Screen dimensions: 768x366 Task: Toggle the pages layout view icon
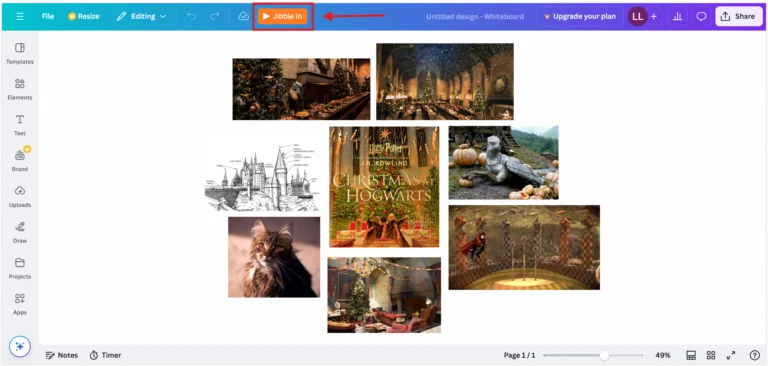point(691,355)
